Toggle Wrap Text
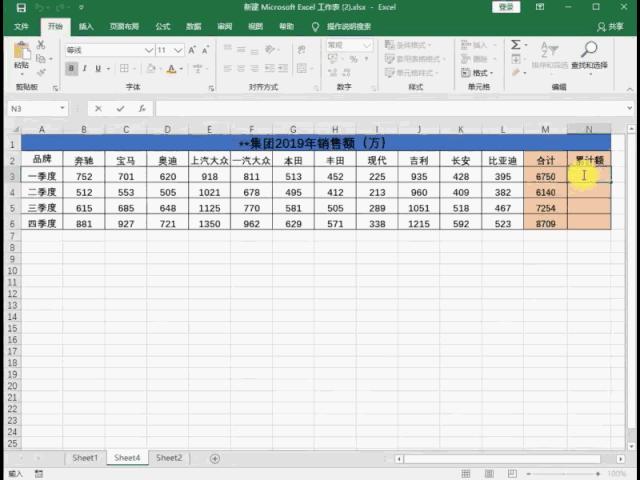This screenshot has height=480, width=640. pos(302,50)
